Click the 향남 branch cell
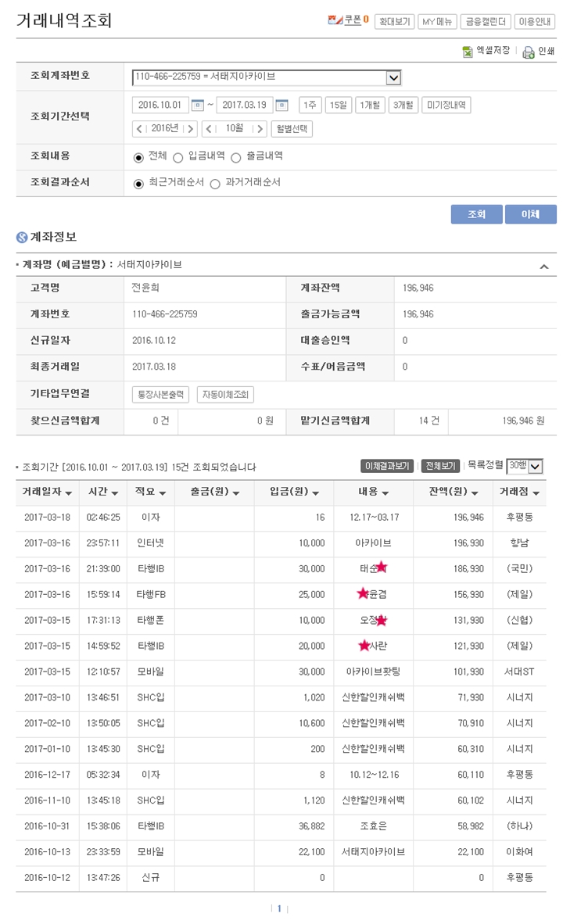 519,543
